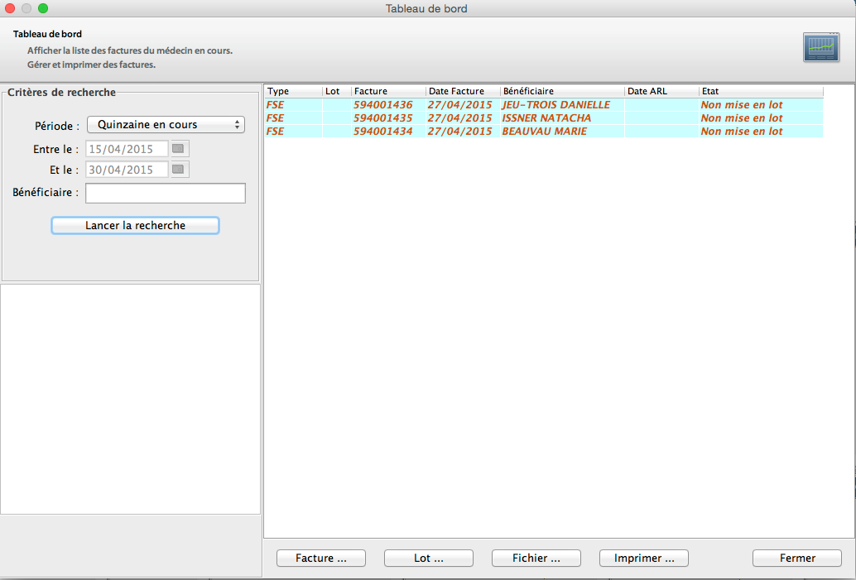Open the Lot ... menu button
The height and width of the screenshot is (580, 856).
[429, 558]
